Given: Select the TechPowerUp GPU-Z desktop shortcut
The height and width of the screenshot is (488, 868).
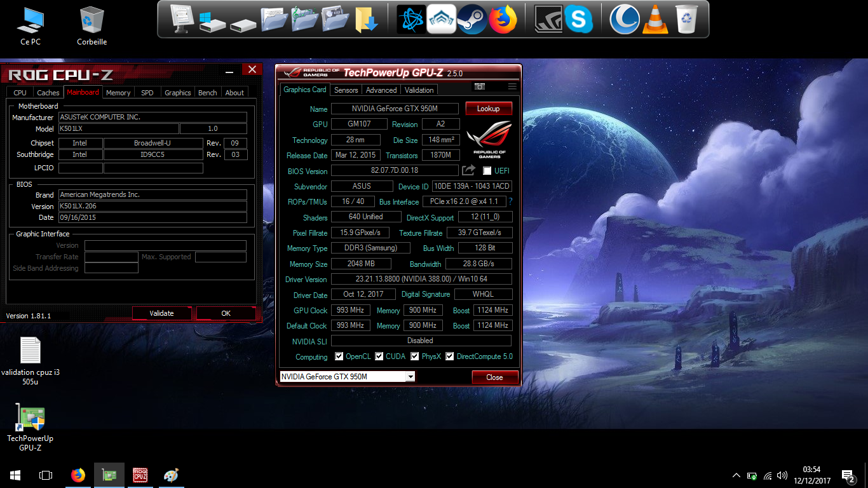Looking at the screenshot, I should [x=31, y=427].
